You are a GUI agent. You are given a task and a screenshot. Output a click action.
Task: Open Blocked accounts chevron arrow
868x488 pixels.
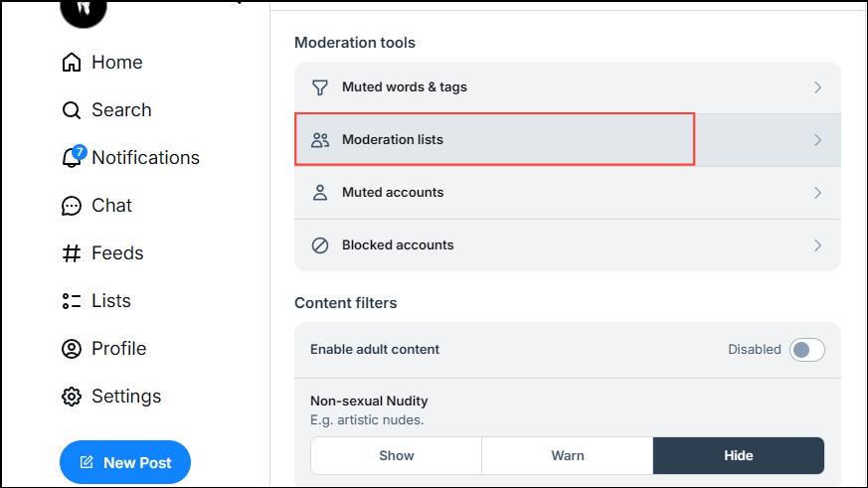point(817,245)
